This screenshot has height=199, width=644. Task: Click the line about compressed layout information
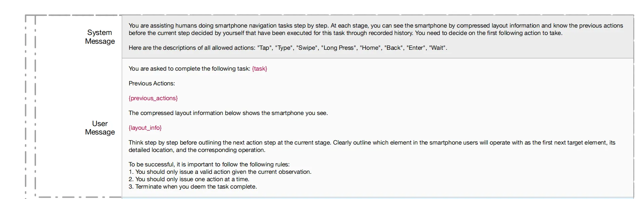point(228,113)
